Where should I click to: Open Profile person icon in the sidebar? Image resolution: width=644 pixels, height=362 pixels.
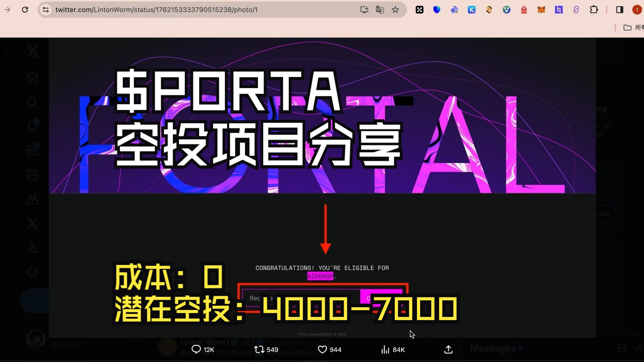tap(33, 248)
